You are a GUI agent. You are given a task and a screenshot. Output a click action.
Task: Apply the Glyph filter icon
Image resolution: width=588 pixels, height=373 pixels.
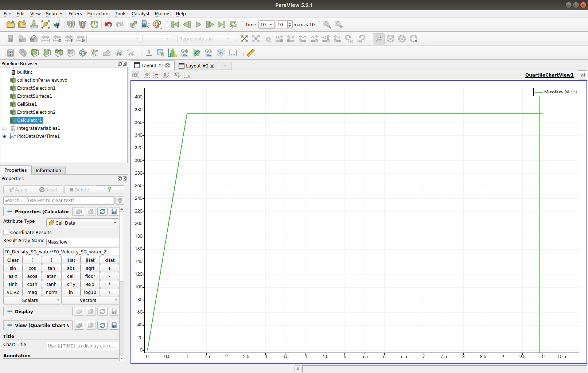pos(83,53)
